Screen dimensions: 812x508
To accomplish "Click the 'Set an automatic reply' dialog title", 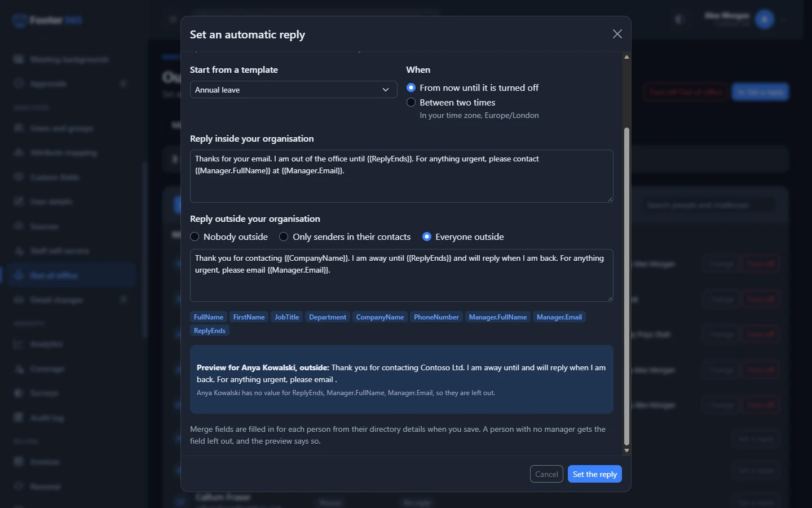I will click(x=248, y=34).
